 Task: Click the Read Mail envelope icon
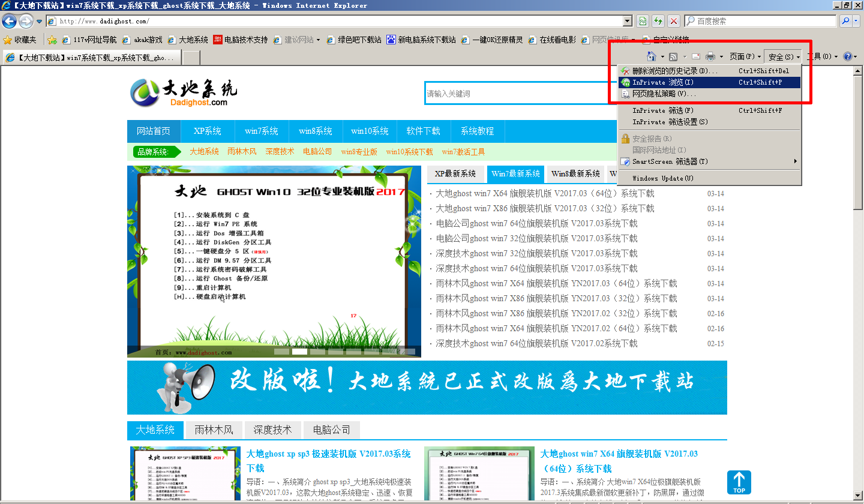click(696, 56)
